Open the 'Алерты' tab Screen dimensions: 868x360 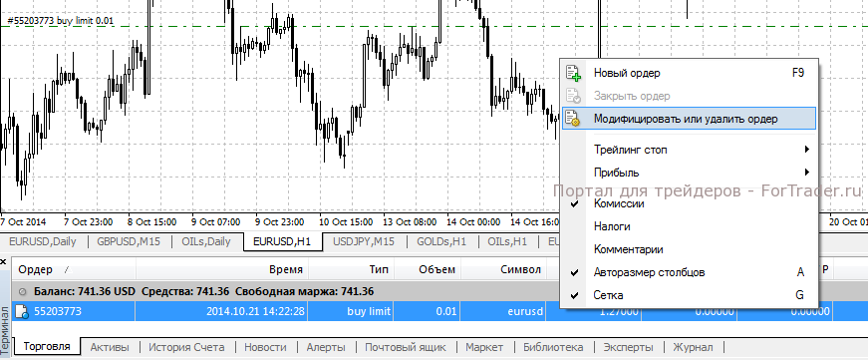click(326, 347)
